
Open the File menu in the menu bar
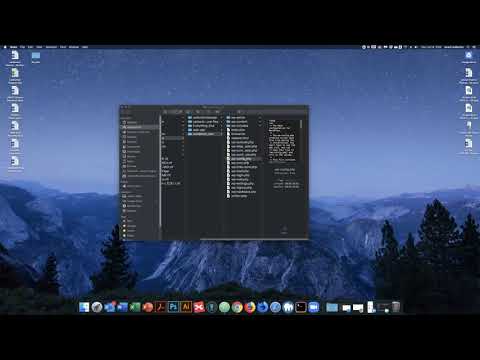pos(22,47)
